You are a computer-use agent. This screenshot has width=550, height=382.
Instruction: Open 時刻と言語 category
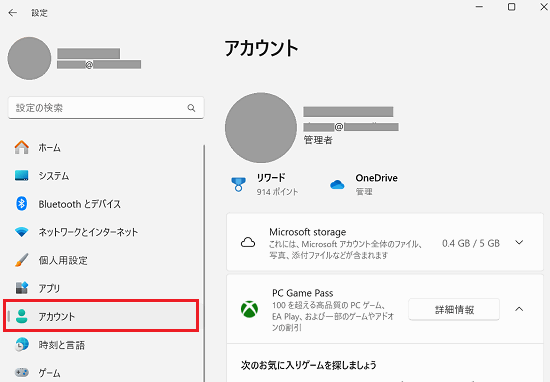(62, 345)
